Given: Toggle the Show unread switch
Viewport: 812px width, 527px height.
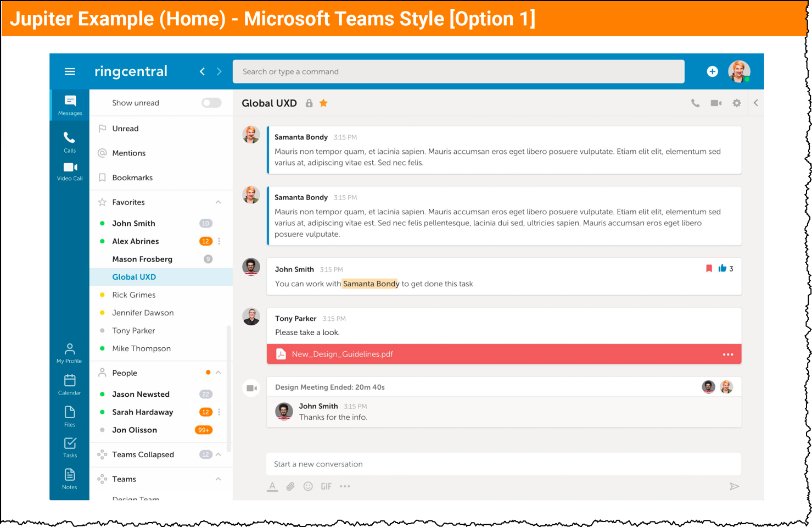Looking at the screenshot, I should point(211,103).
